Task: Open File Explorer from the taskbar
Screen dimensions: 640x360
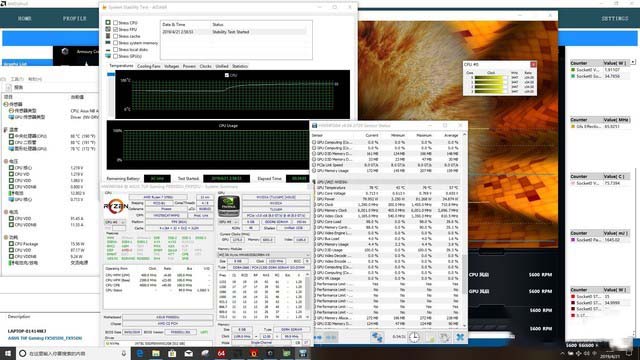Action: coord(156,353)
